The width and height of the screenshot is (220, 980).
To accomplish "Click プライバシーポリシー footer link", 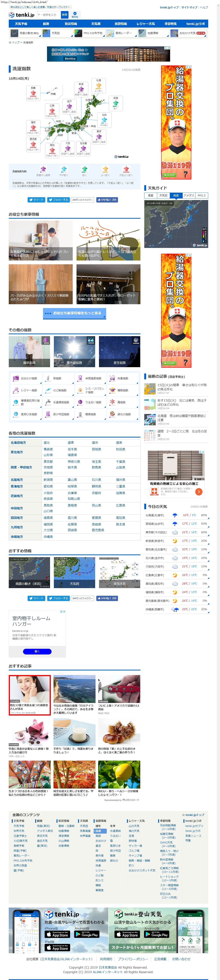I will pyautogui.click(x=133, y=959).
